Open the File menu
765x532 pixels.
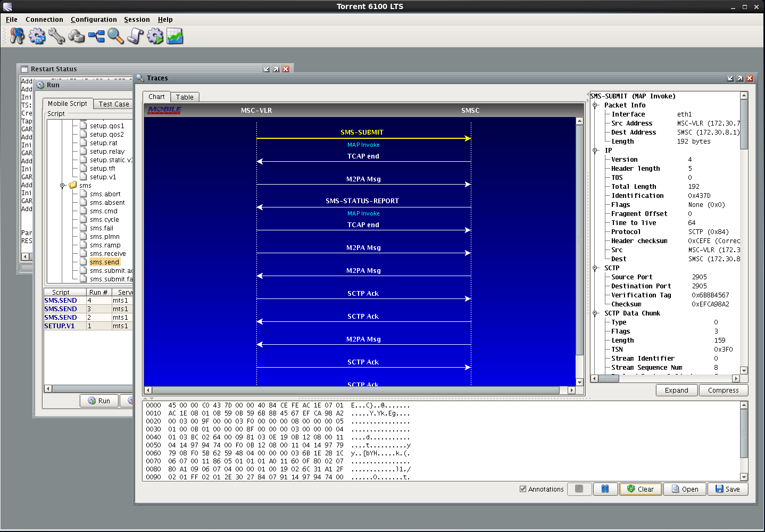click(x=11, y=20)
